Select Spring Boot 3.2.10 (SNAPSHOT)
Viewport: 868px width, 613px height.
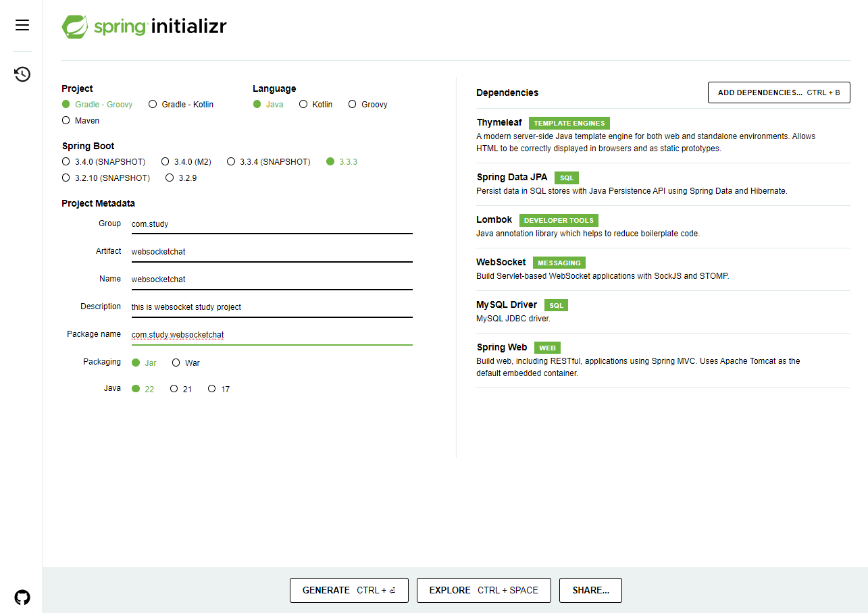[106, 178]
